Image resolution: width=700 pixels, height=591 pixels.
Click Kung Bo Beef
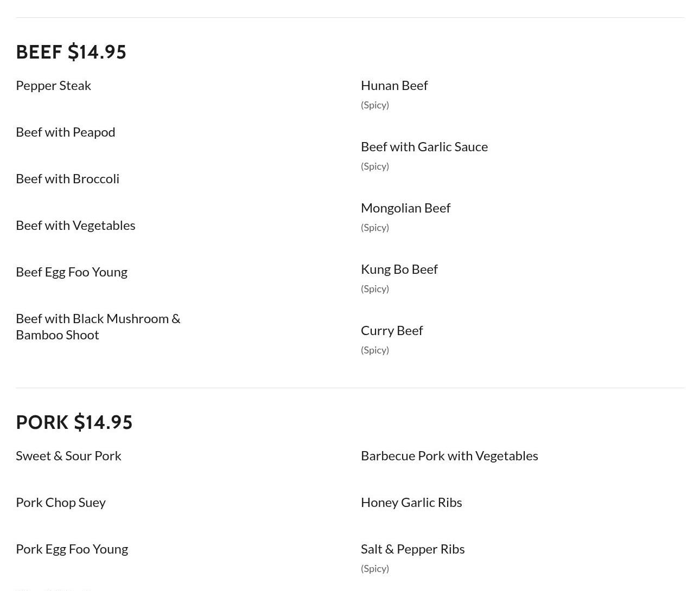click(399, 269)
